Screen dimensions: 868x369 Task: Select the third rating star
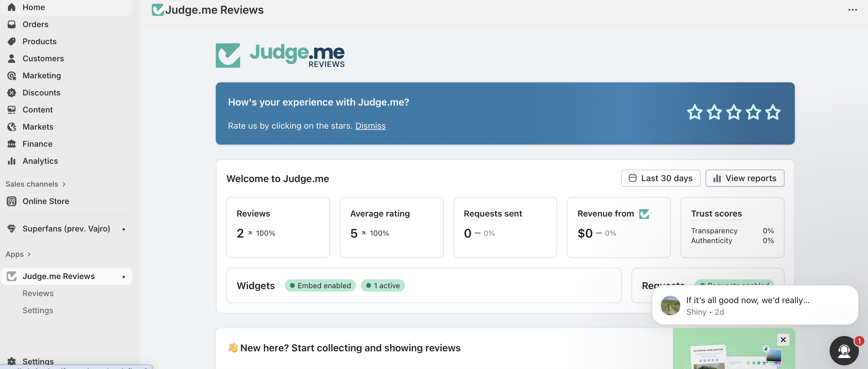734,112
